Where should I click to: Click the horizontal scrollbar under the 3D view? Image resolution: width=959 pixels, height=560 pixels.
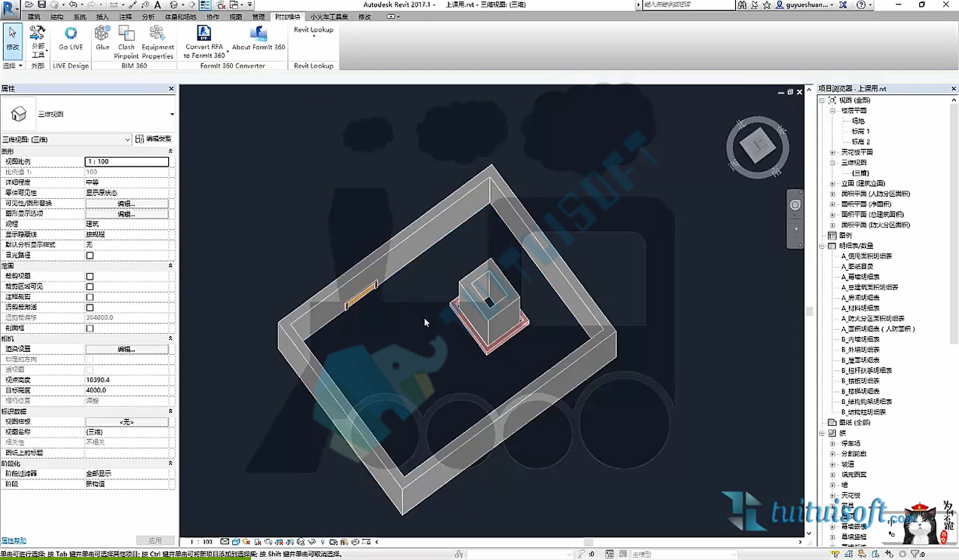588,542
